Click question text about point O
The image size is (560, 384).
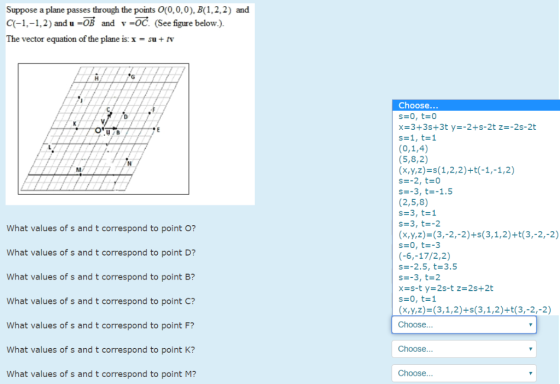pyautogui.click(x=101, y=228)
